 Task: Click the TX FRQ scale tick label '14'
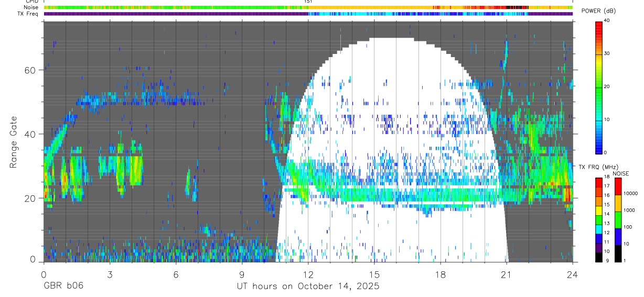tap(607, 214)
